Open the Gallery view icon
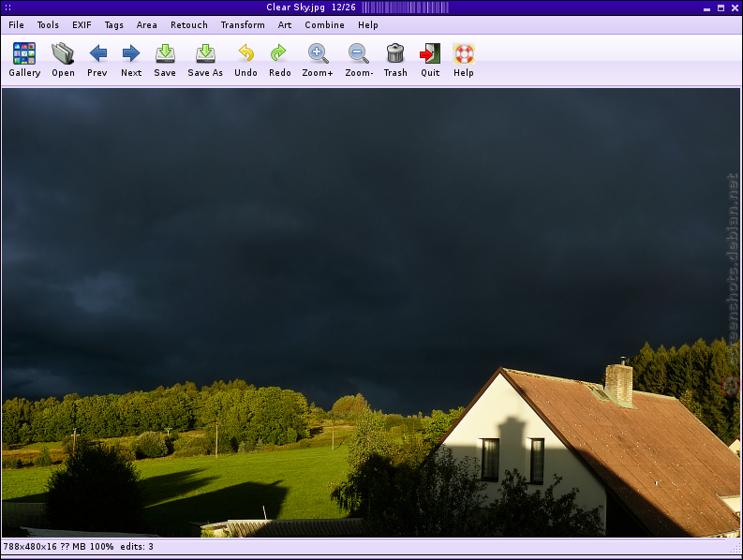The image size is (743, 560). (x=24, y=53)
